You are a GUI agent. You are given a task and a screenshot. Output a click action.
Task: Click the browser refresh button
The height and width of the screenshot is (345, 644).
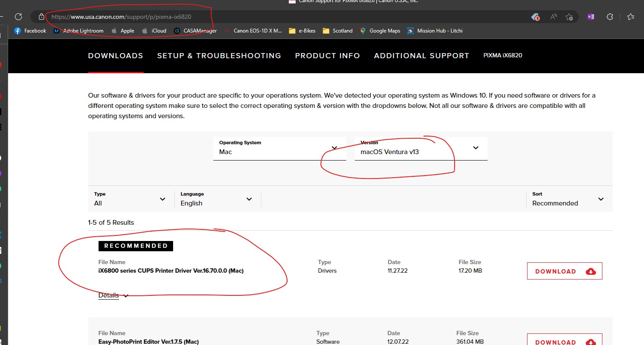[x=18, y=17]
